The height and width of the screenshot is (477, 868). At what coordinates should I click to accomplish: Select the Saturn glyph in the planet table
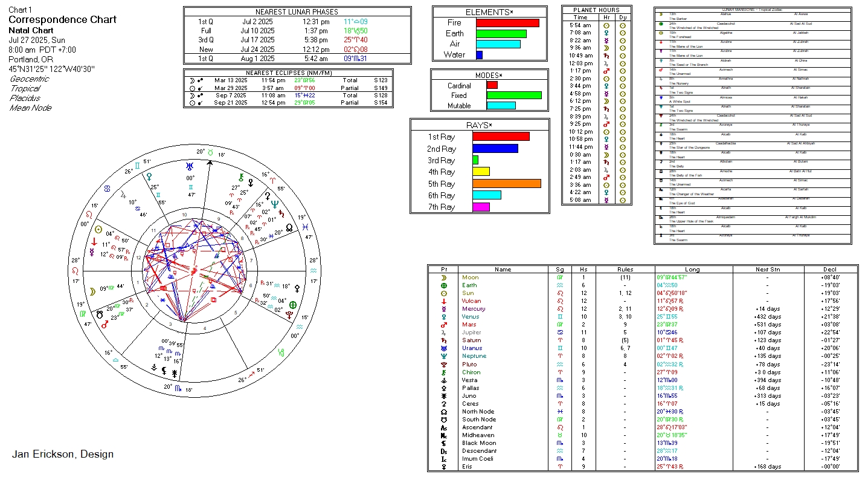444,340
